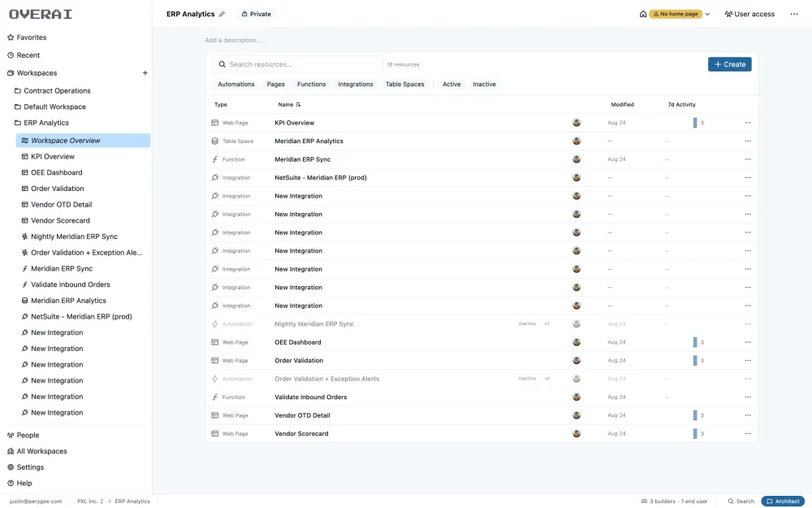Click the clock icon beside Recent
Screen dimensions: 812x508
tap(11, 55)
